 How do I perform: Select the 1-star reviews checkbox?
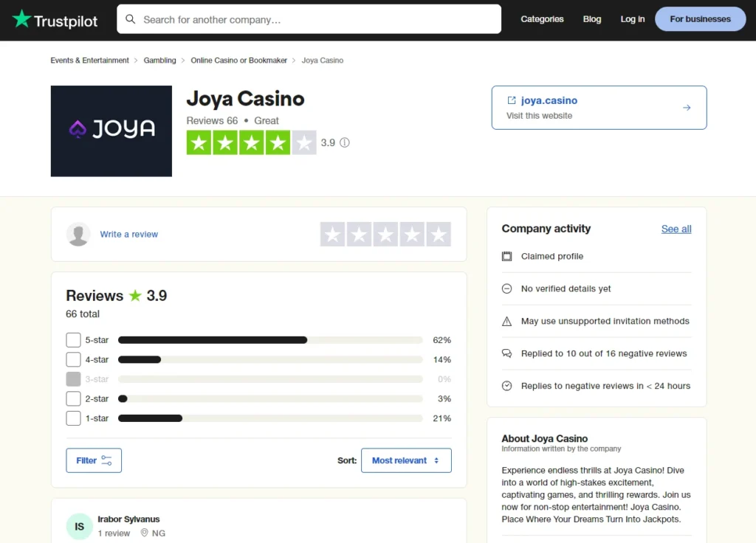pyautogui.click(x=74, y=418)
